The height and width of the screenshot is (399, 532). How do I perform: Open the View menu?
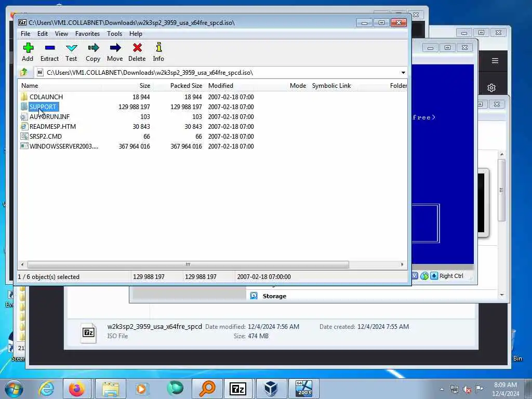(x=61, y=34)
